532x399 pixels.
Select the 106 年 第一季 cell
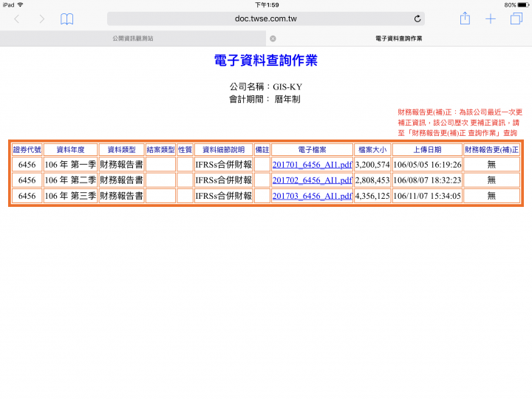coord(71,165)
